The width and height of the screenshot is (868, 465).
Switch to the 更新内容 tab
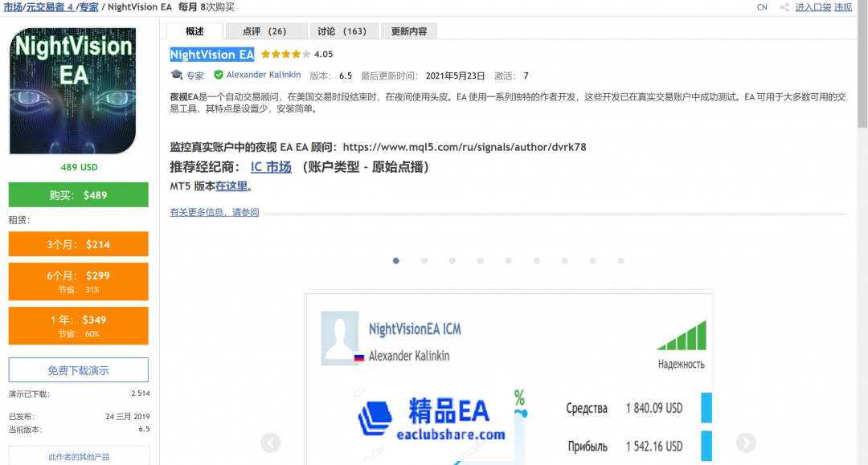tap(409, 31)
